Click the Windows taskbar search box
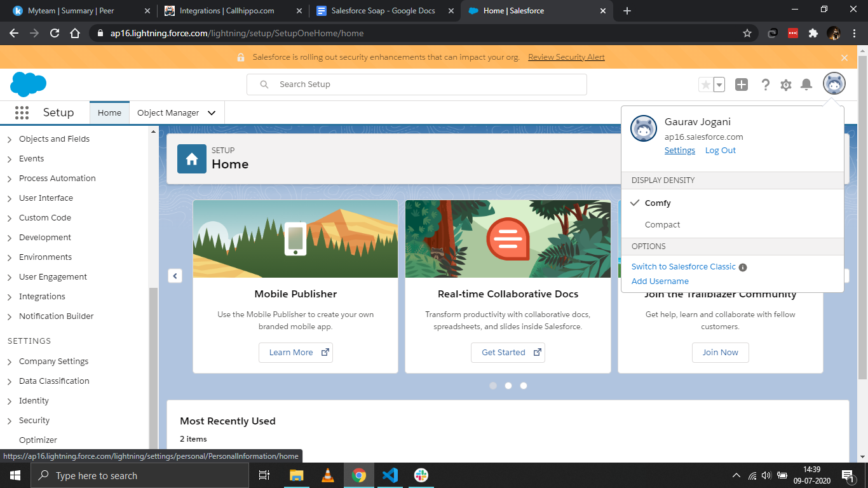 pyautogui.click(x=139, y=475)
